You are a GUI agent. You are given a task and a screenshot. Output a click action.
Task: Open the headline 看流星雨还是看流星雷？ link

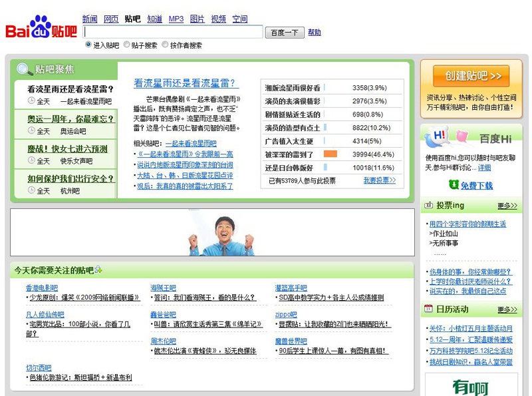186,83
